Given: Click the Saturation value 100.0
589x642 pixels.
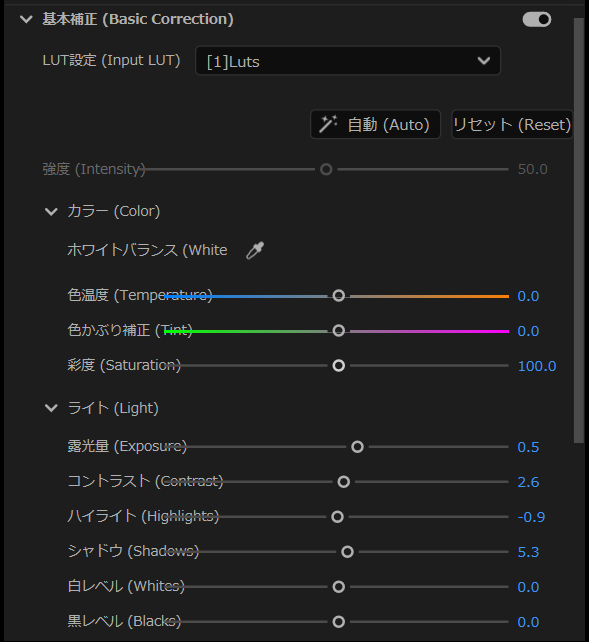Looking at the screenshot, I should (x=537, y=366).
